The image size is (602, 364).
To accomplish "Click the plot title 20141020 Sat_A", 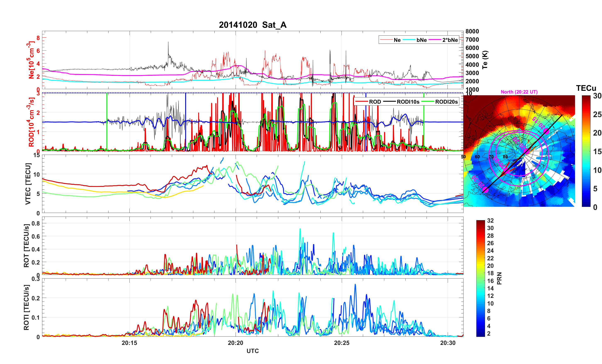I will (x=252, y=25).
